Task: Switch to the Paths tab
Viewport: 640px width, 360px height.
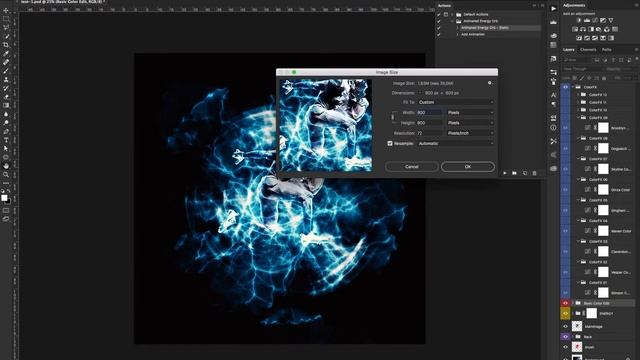Action: (x=607, y=50)
